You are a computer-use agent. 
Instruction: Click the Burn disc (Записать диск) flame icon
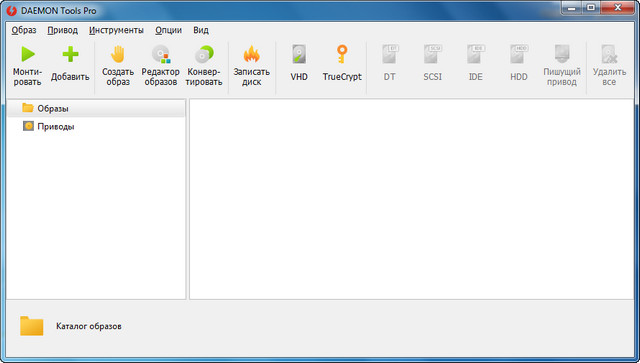[251, 54]
